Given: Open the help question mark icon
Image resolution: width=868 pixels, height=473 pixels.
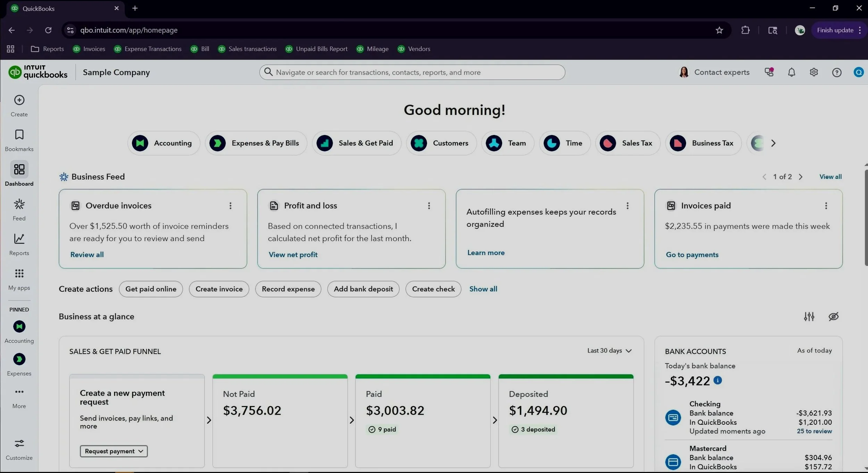Looking at the screenshot, I should click(836, 72).
